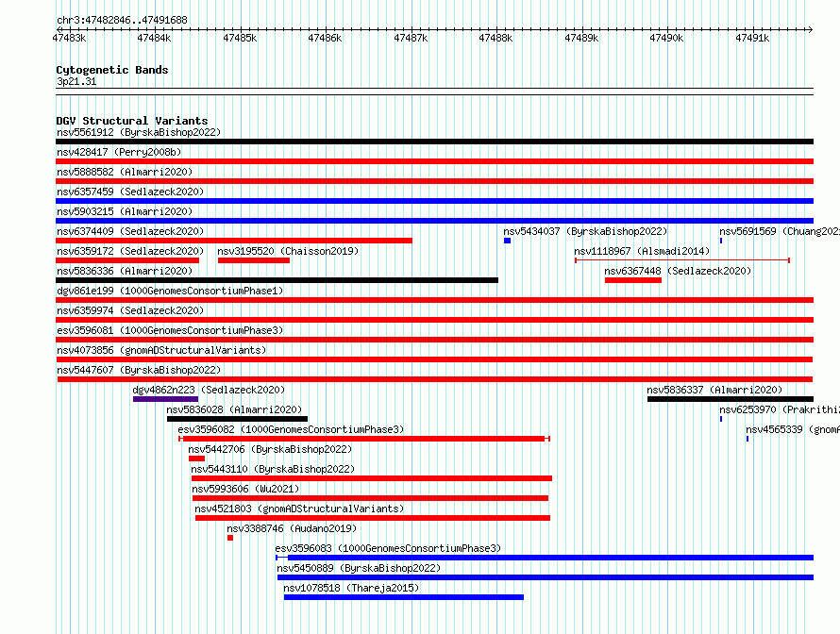Click the red bar under nsv6367448

click(633, 280)
